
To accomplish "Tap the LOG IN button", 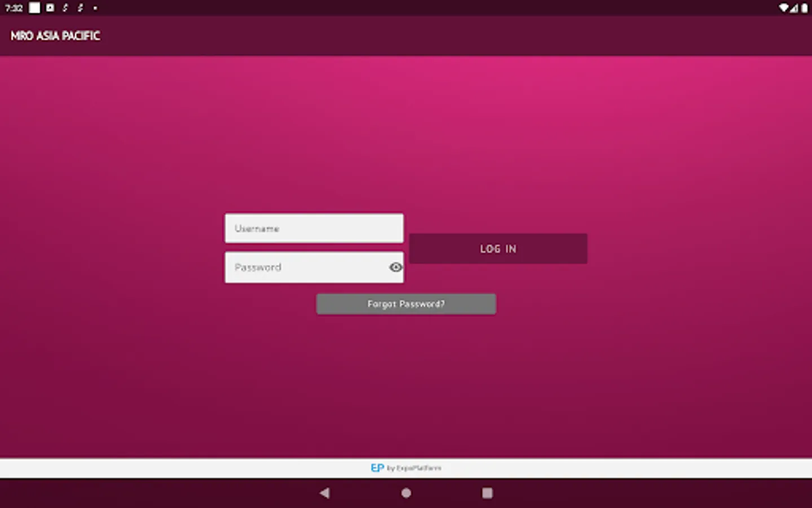I will 498,248.
